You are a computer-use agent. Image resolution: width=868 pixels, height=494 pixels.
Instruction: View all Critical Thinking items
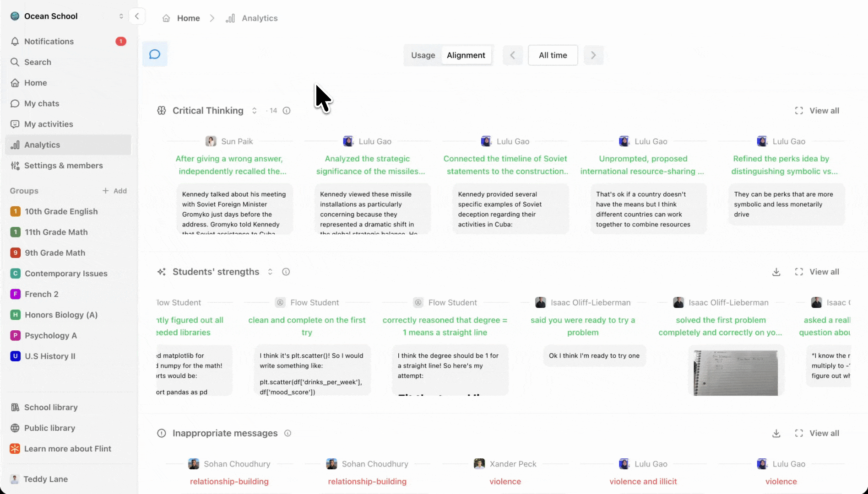point(817,111)
